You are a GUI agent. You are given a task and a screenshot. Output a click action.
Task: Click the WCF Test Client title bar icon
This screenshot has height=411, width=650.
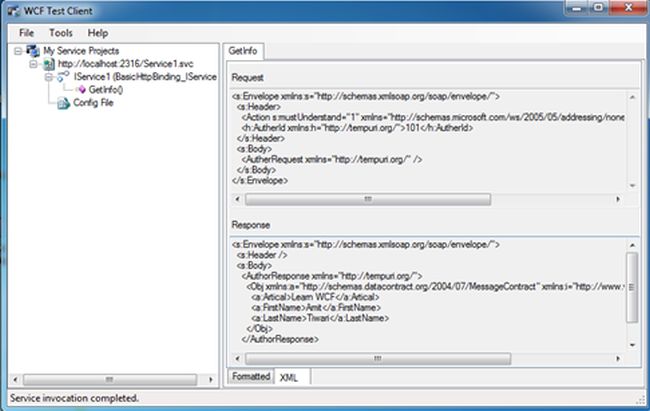coord(14,11)
